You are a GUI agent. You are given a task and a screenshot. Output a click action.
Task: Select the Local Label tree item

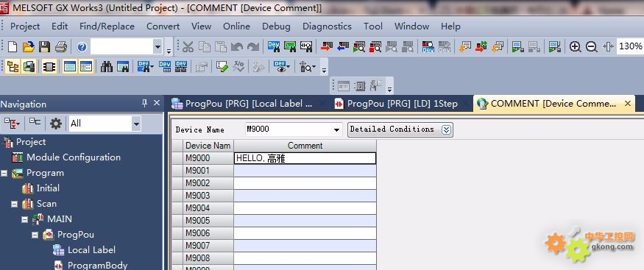(x=91, y=250)
